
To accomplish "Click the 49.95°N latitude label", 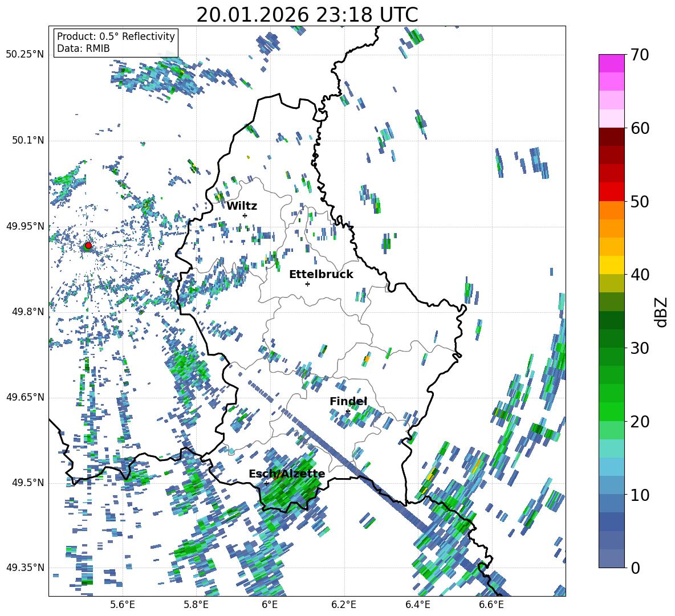I will [x=26, y=226].
